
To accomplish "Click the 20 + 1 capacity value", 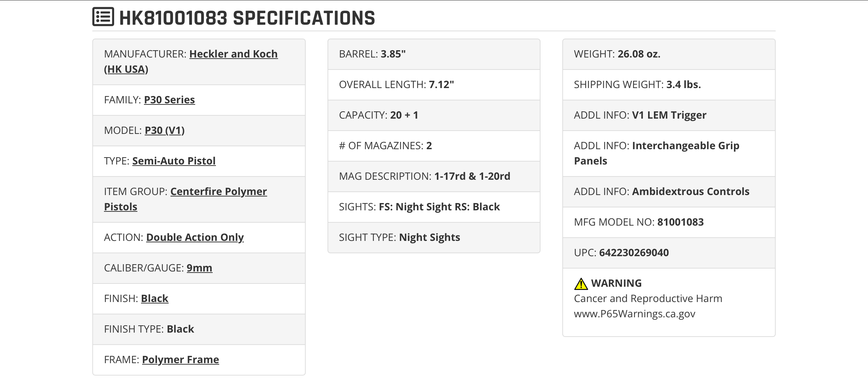I will (404, 115).
